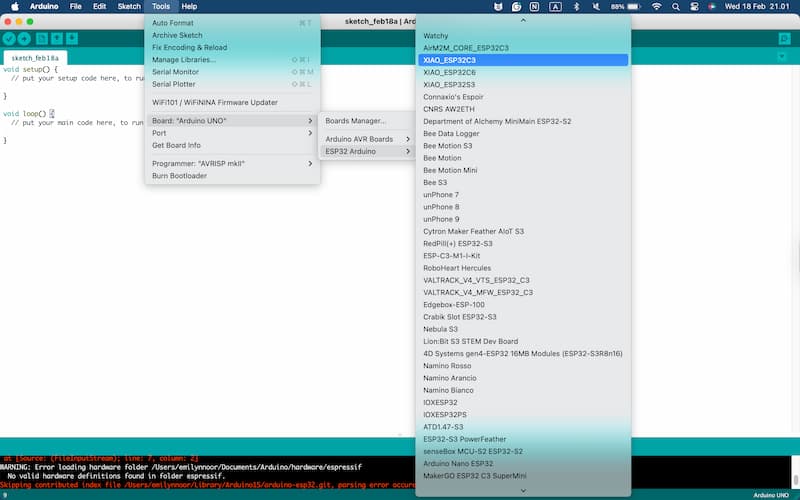Select Fix Encoding & Reload
The width and height of the screenshot is (800, 500).
pos(233,47)
